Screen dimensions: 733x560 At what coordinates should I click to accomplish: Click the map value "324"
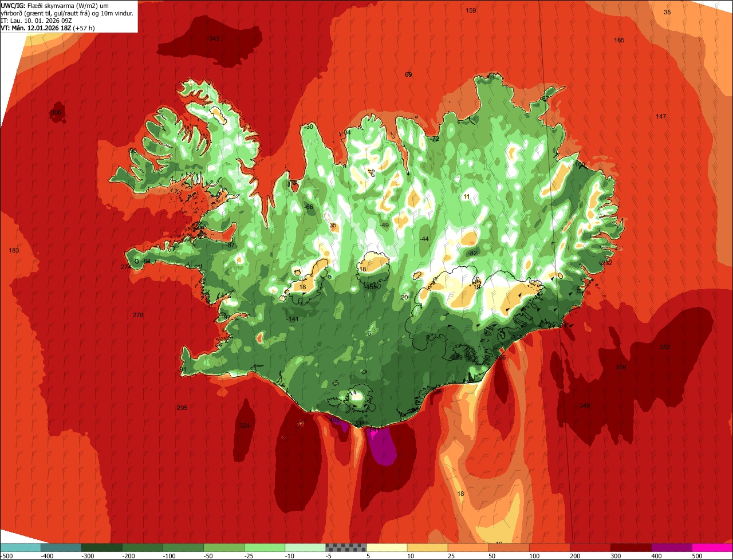click(245, 425)
